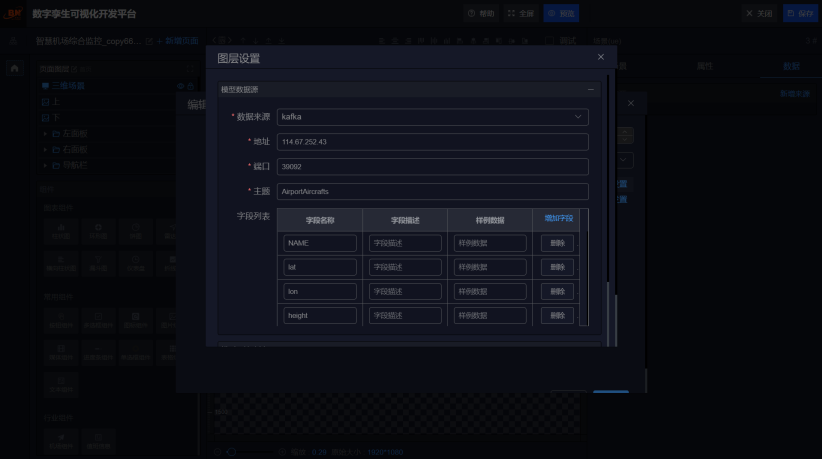Viewport: 822px width, 459px height.
Task: Click the 帮助 help icon button
Action: click(481, 13)
